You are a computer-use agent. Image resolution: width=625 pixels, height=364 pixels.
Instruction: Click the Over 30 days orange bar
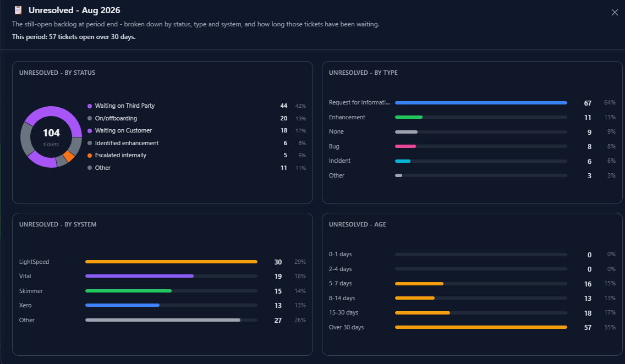481,327
